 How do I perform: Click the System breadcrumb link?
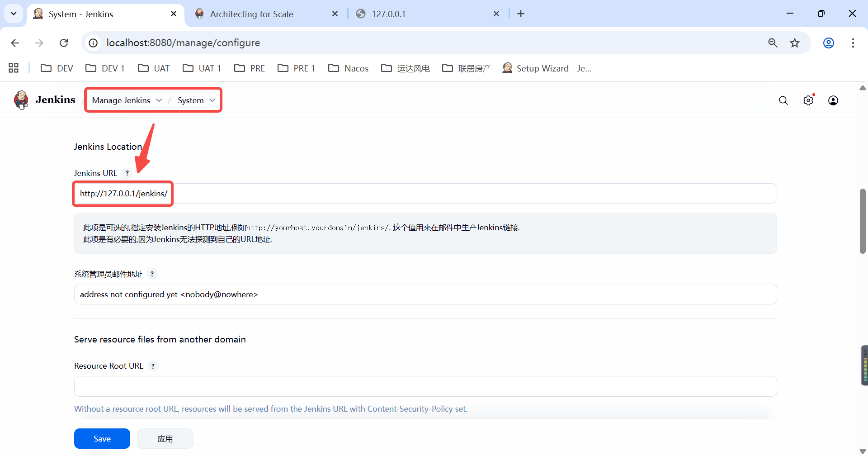[x=191, y=100]
